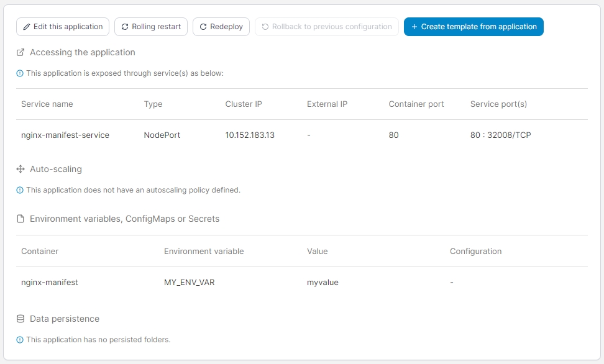Click the Rolling restart refresh icon
The width and height of the screenshot is (604, 364).
pyautogui.click(x=125, y=27)
